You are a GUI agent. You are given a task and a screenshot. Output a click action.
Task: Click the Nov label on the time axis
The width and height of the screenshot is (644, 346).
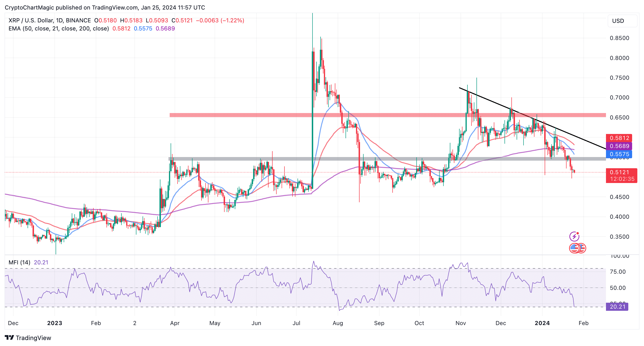click(461, 323)
